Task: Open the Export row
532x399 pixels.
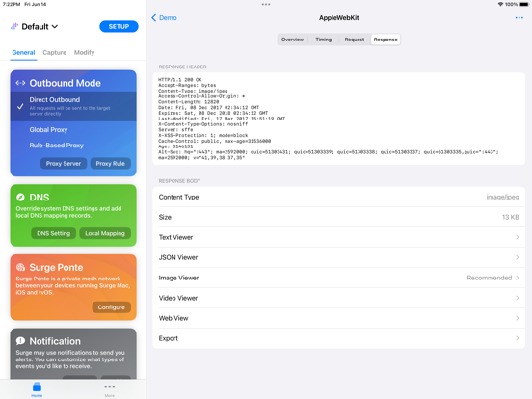Action: [x=338, y=338]
